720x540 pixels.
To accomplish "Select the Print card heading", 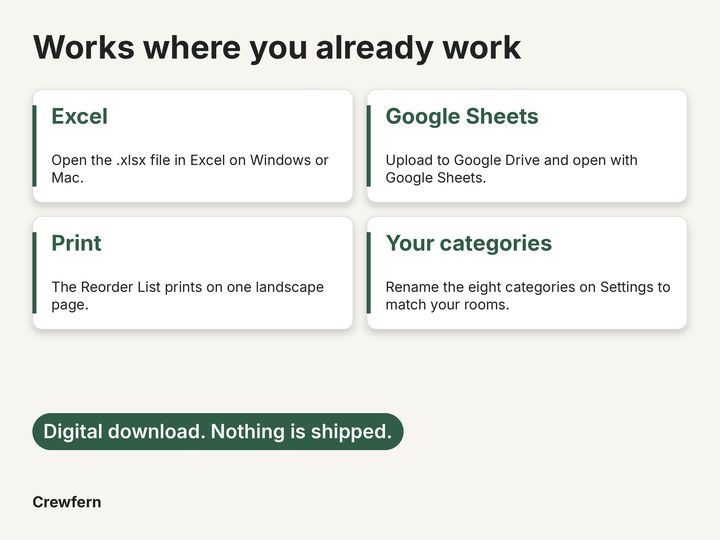I will (x=76, y=243).
